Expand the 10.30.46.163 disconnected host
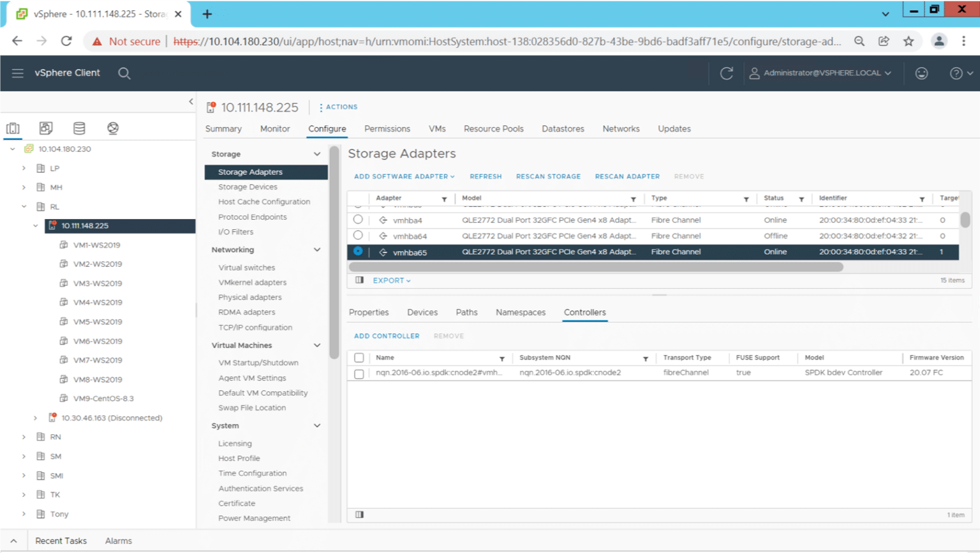This screenshot has height=553, width=980. [x=36, y=418]
